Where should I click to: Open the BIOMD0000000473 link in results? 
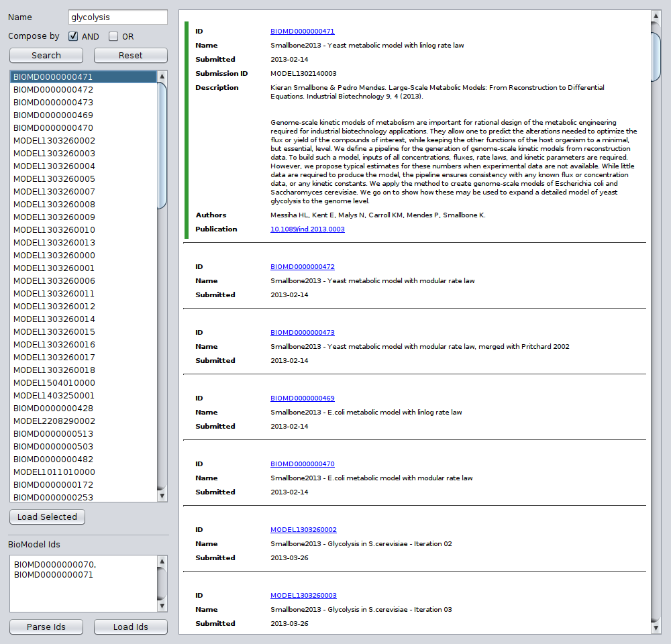coord(302,333)
